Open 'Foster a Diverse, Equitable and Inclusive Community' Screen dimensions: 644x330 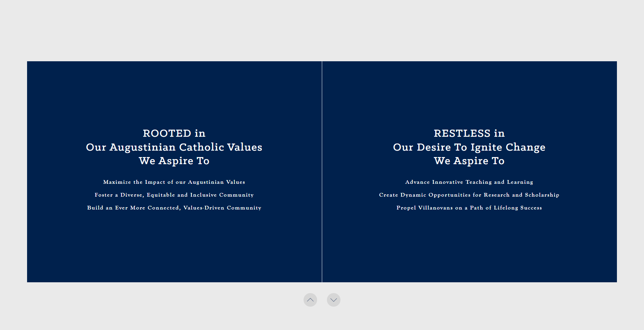click(174, 195)
